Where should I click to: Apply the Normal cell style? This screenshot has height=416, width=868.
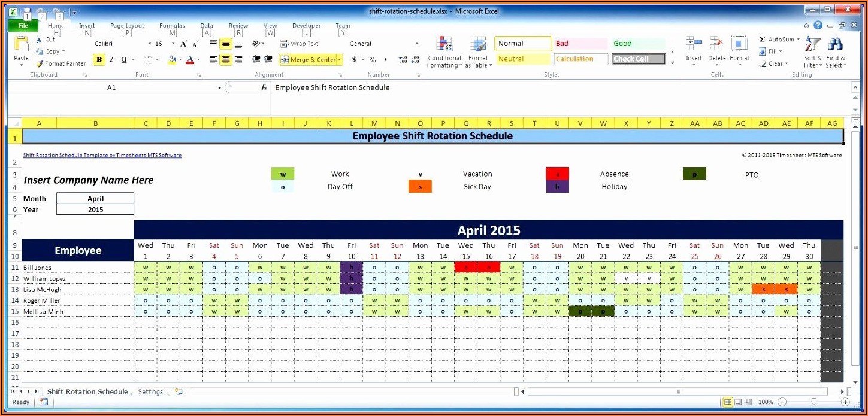(x=523, y=44)
